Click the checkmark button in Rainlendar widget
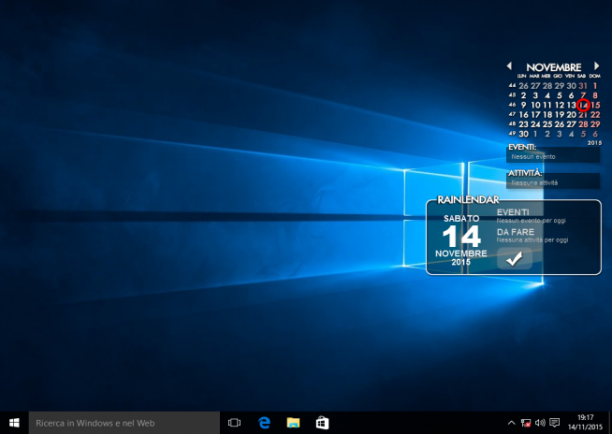 coord(514,258)
